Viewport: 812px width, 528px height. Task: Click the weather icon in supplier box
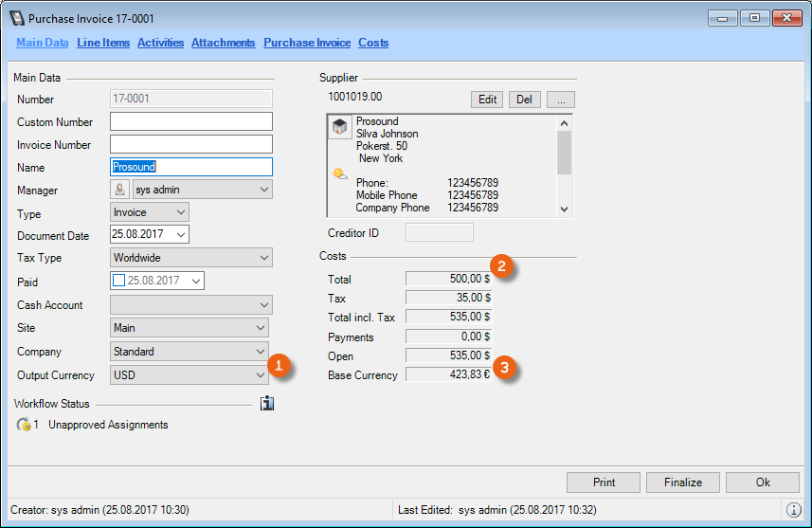339,173
